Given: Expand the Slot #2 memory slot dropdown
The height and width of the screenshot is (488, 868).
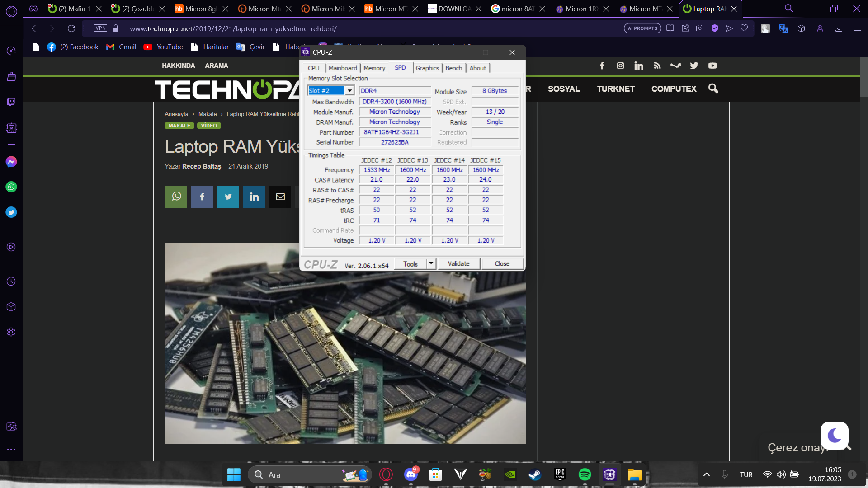Looking at the screenshot, I should pyautogui.click(x=349, y=91).
